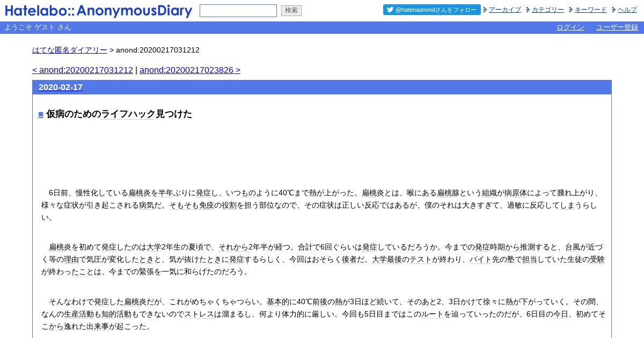Open はてな匿名ダイアリー breadcrumb link

click(70, 50)
